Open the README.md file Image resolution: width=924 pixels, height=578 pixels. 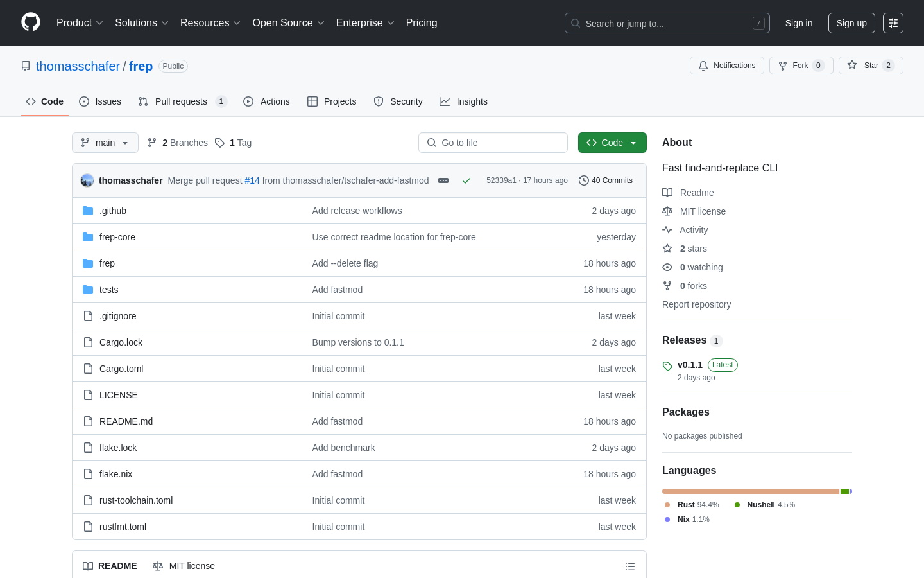(x=126, y=421)
